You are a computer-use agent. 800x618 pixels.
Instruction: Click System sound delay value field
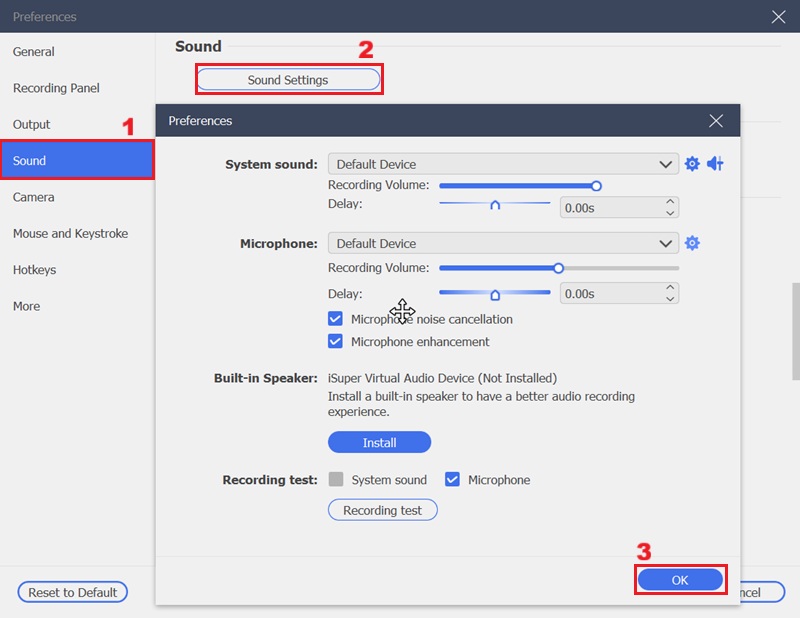(x=610, y=208)
